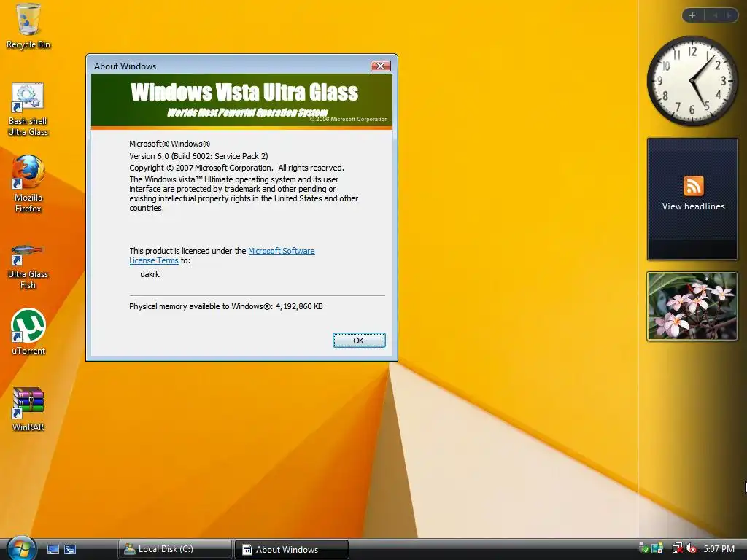747x560 pixels.
Task: Close the About Windows dialog
Action: click(x=381, y=66)
